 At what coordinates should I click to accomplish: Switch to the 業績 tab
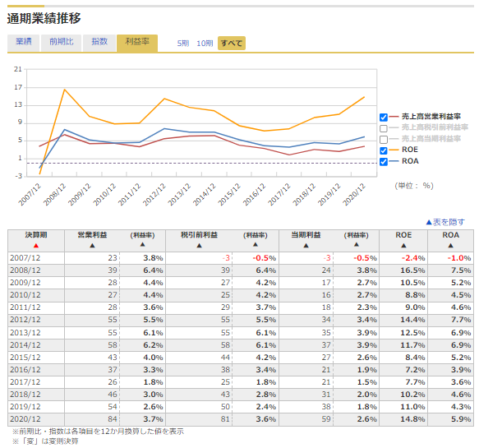click(24, 43)
